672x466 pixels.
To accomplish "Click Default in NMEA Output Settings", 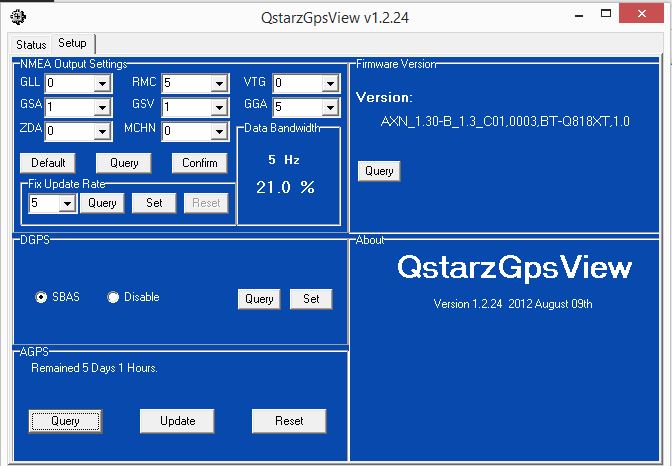I will click(48, 163).
